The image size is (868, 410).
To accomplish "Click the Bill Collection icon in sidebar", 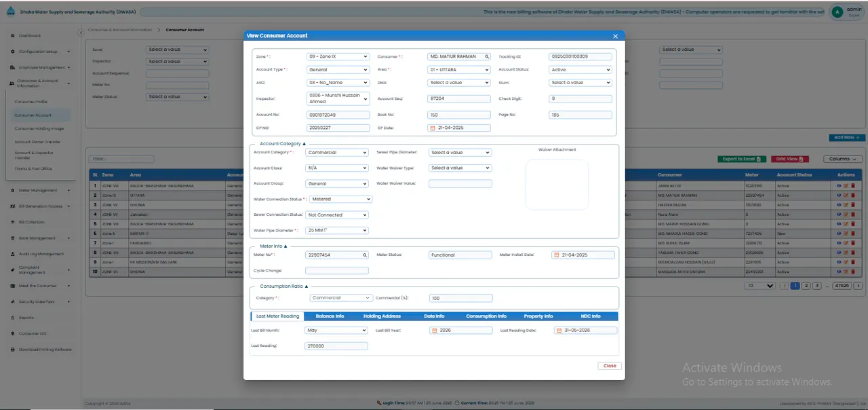I will click(x=14, y=222).
